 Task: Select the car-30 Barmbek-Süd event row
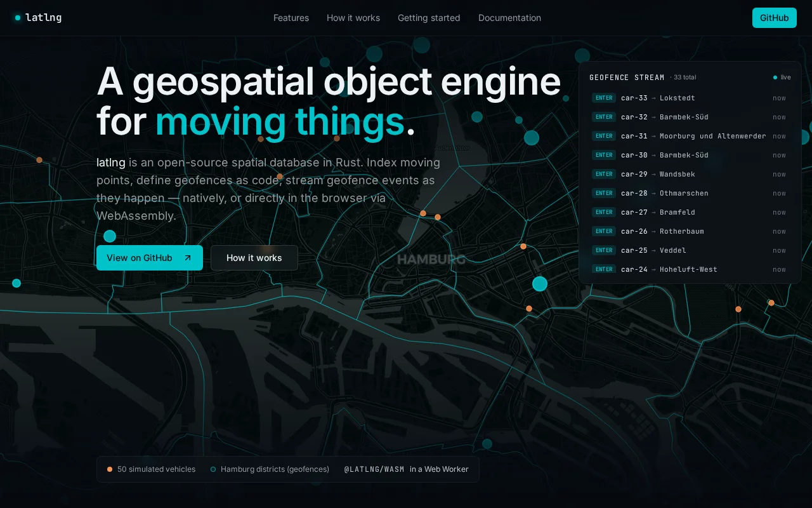[690, 155]
